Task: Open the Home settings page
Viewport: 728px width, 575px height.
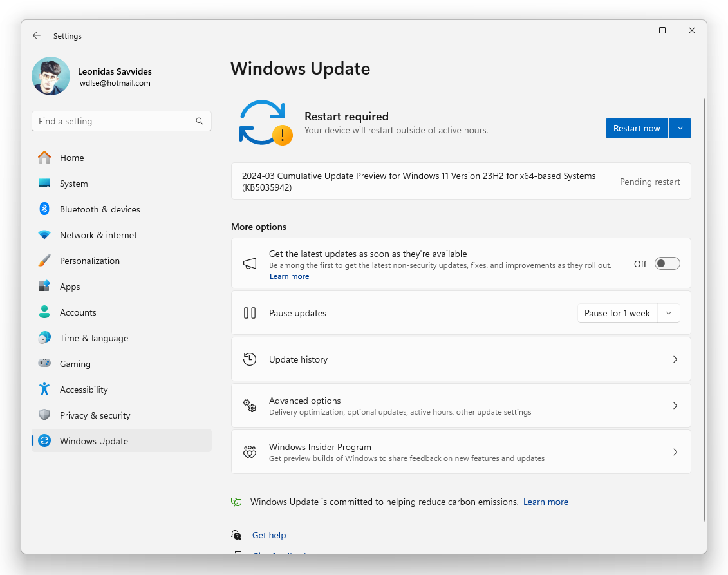Action: coord(122,158)
